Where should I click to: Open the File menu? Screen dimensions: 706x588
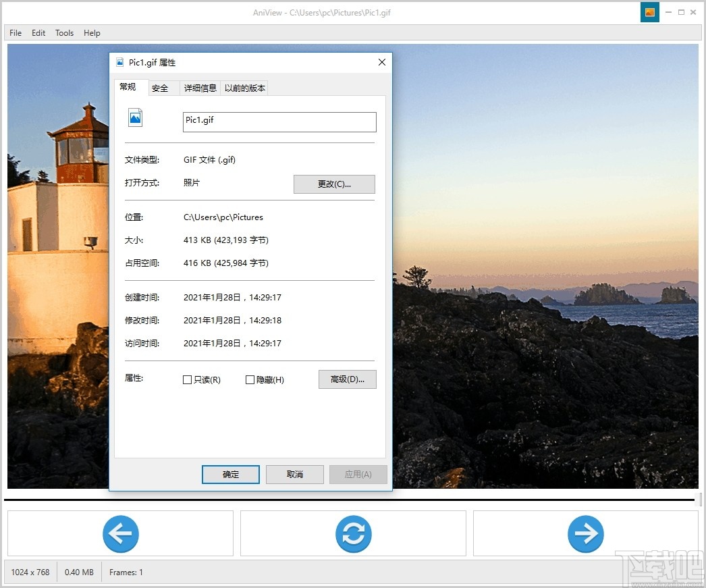(x=16, y=33)
